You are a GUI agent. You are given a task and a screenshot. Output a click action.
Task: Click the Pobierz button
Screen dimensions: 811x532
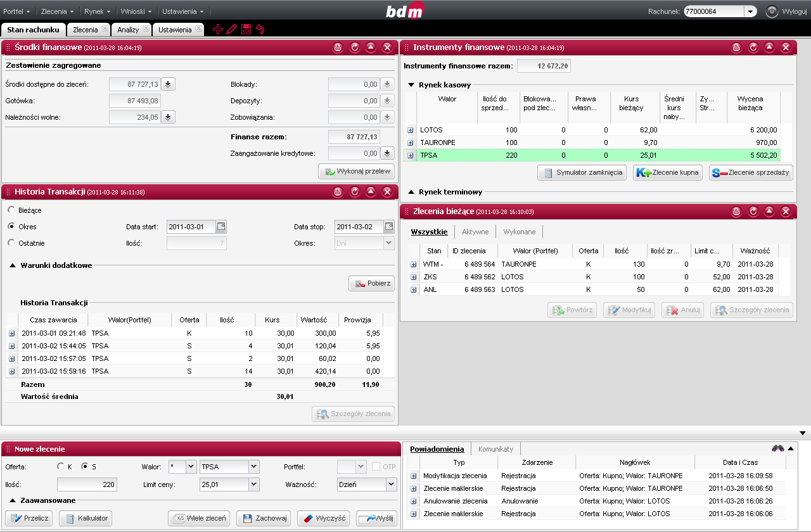(372, 283)
